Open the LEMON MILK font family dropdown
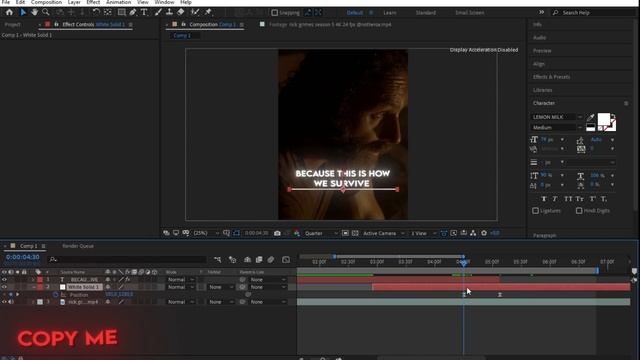Image resolution: width=640 pixels, height=360 pixels. tap(556, 117)
